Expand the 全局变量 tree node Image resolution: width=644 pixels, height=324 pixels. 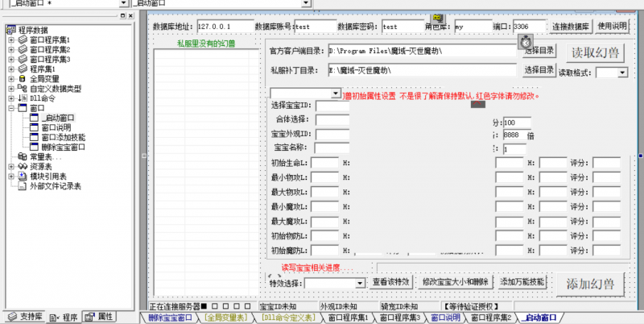click(x=11, y=79)
